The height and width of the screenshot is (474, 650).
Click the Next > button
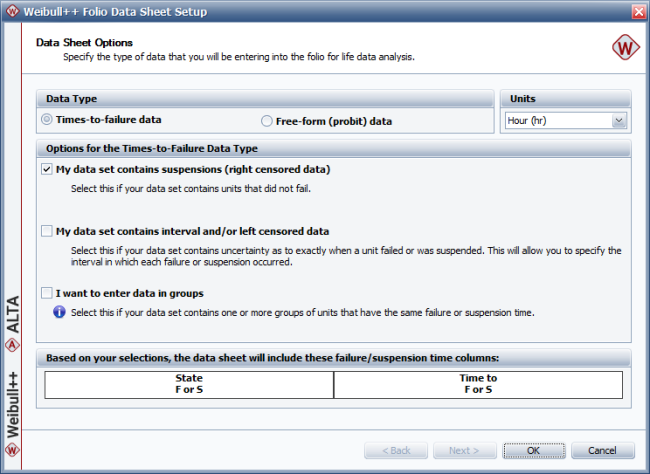[463, 450]
